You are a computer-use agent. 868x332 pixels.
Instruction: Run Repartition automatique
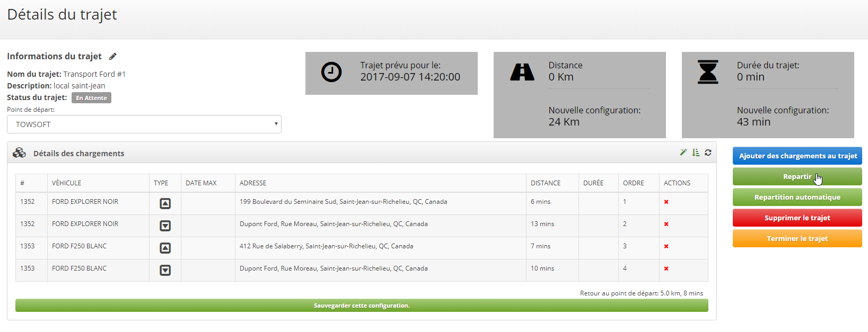[x=797, y=197]
